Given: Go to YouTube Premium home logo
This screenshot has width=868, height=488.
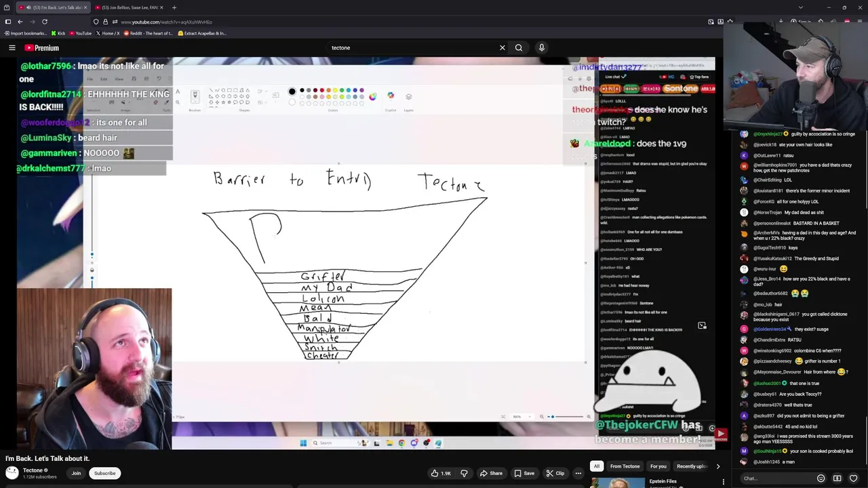Looking at the screenshot, I should [x=42, y=47].
